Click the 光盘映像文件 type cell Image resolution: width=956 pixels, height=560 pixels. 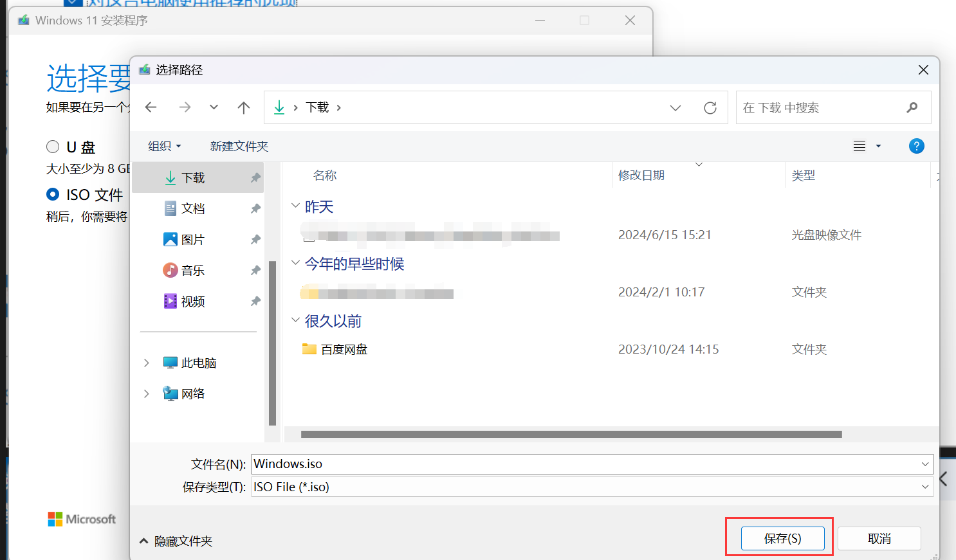(x=826, y=235)
